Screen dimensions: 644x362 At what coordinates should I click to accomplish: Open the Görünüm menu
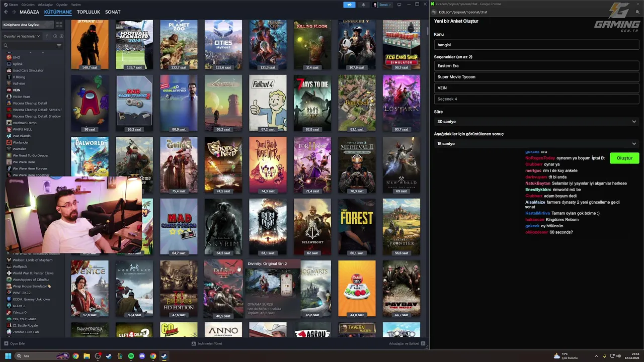28,5
